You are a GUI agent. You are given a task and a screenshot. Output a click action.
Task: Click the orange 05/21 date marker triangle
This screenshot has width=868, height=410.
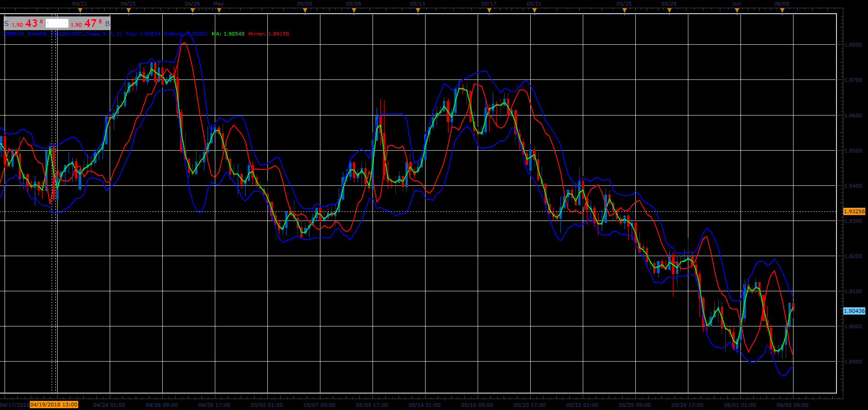point(534,10)
